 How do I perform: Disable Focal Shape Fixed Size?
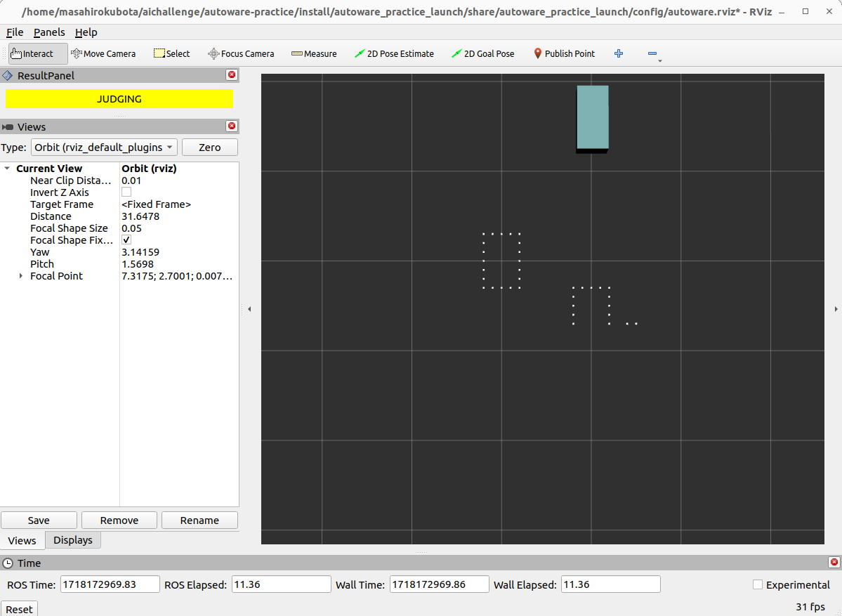coord(126,240)
